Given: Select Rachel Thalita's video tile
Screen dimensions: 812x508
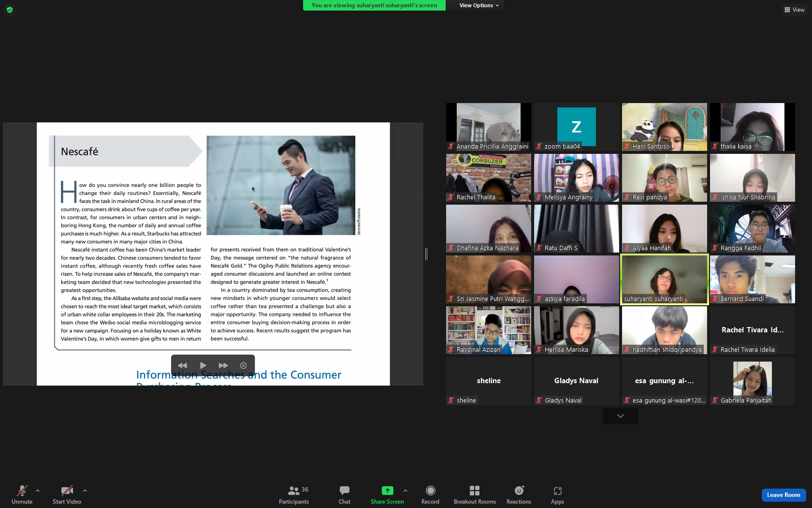Looking at the screenshot, I should (x=489, y=178).
